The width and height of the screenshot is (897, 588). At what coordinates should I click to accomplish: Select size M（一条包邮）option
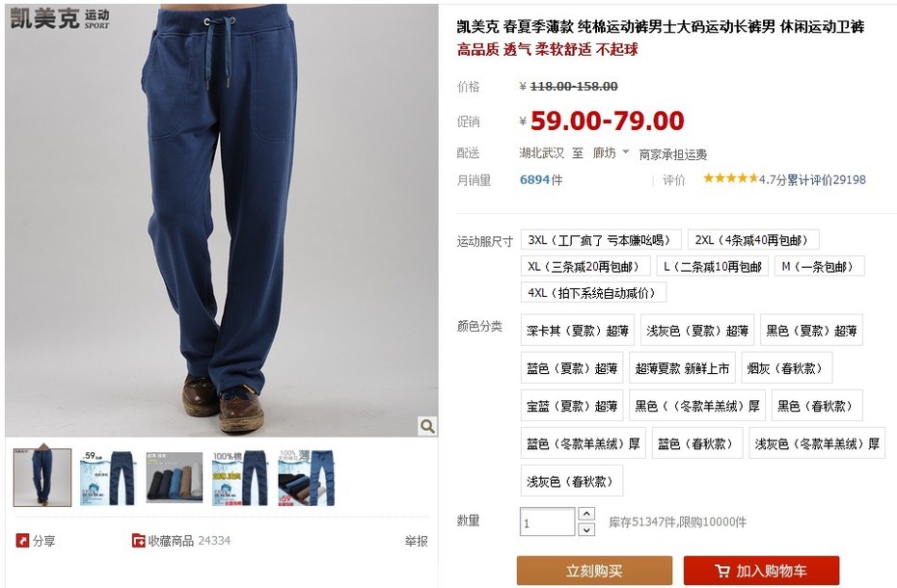click(819, 267)
